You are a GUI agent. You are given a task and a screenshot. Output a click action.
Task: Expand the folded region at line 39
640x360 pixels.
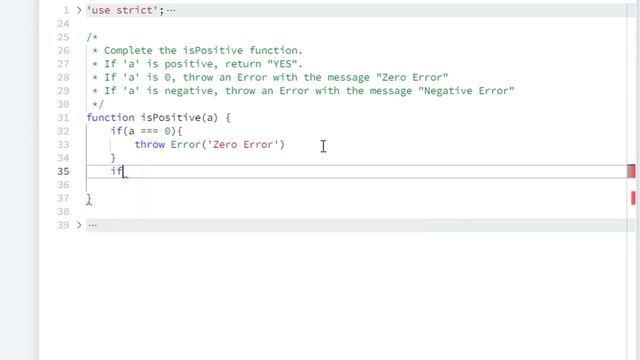(x=79, y=225)
